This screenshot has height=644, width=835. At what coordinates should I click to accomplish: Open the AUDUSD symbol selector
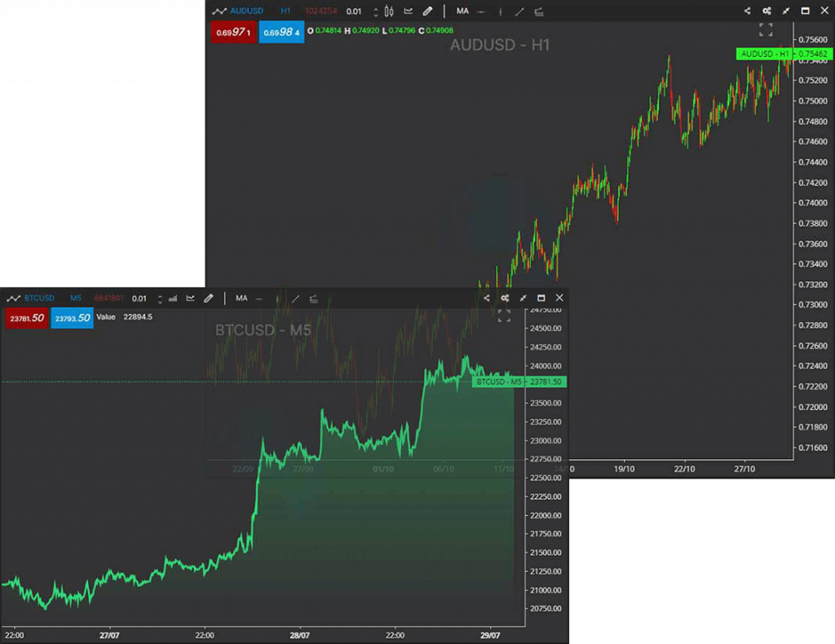point(246,11)
